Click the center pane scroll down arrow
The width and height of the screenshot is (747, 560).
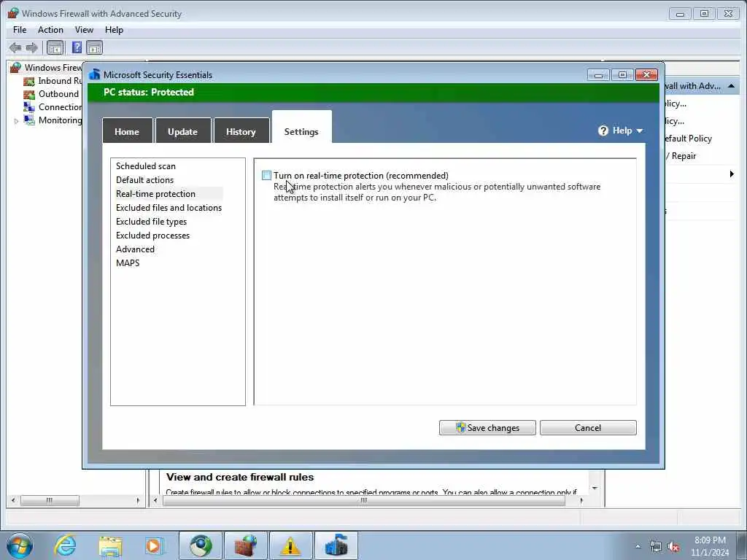point(595,489)
